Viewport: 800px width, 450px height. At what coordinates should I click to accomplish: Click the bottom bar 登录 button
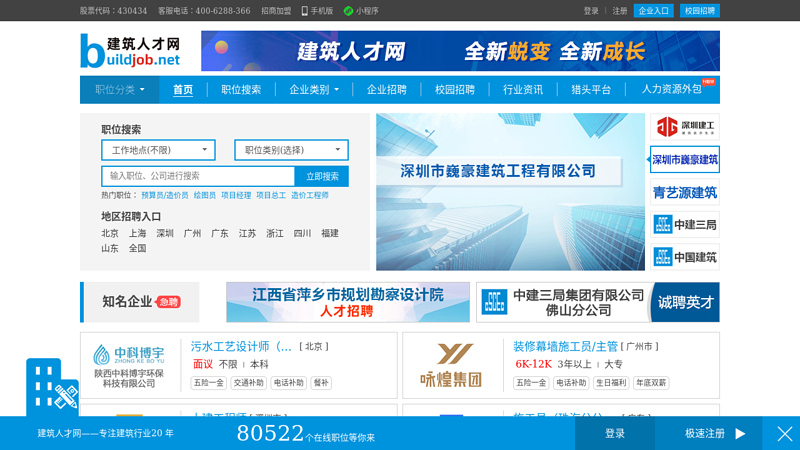coord(615,434)
